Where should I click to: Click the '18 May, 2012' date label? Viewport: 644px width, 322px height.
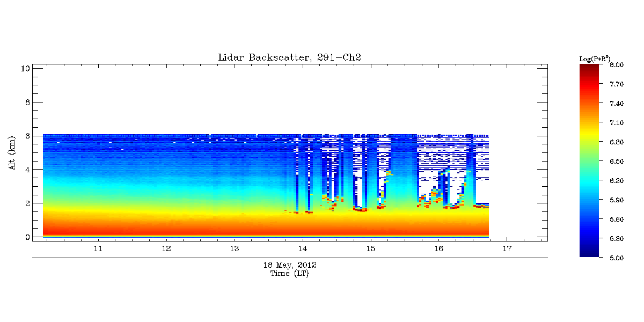(x=289, y=265)
